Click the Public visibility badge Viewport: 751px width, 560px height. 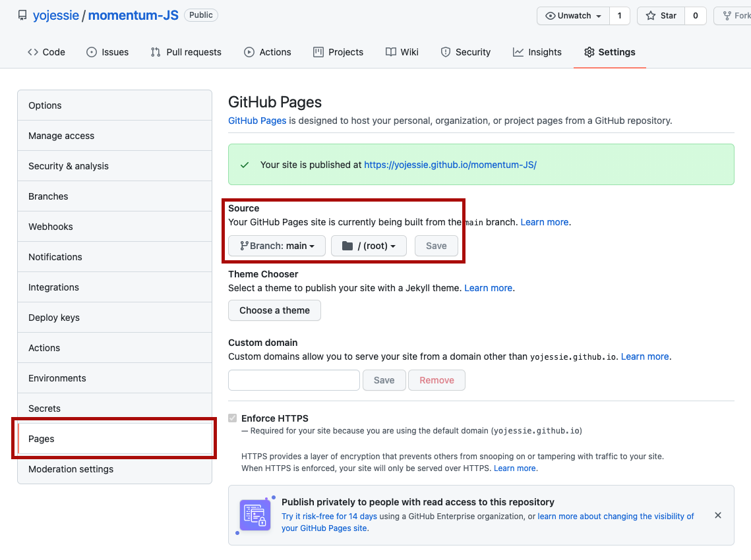click(x=201, y=15)
